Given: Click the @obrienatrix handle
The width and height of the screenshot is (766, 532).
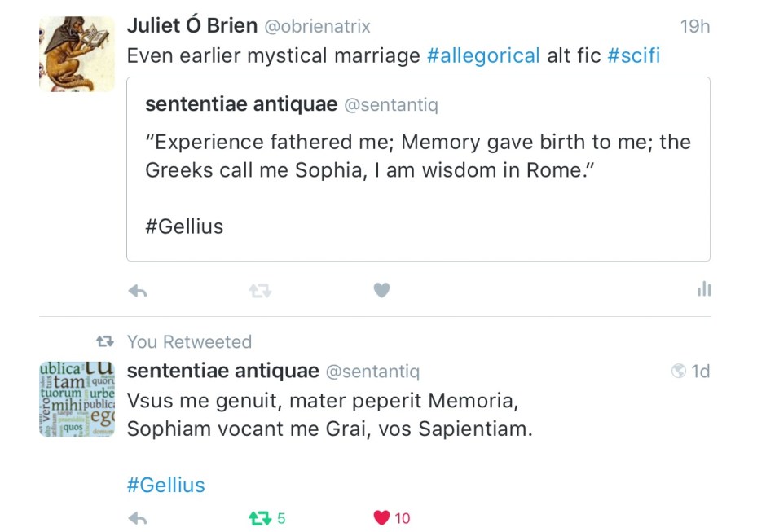Looking at the screenshot, I should pos(318,27).
